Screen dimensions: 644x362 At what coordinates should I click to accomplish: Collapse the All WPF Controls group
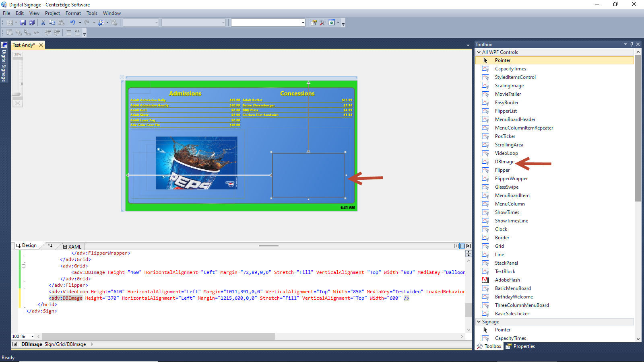click(x=479, y=52)
